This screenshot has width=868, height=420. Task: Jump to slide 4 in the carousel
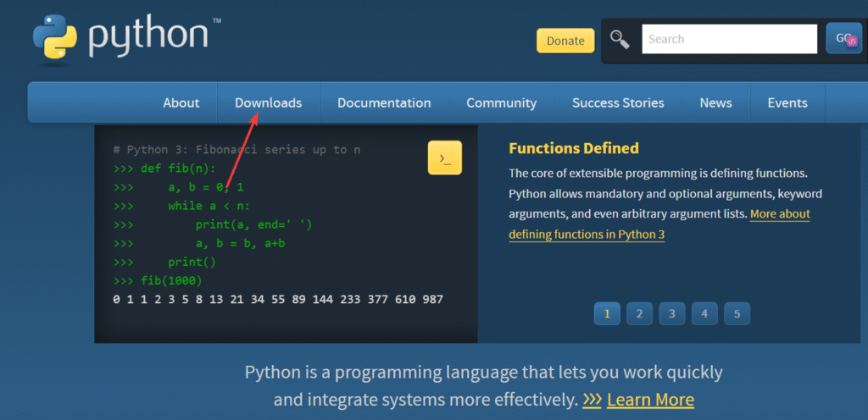click(x=704, y=313)
